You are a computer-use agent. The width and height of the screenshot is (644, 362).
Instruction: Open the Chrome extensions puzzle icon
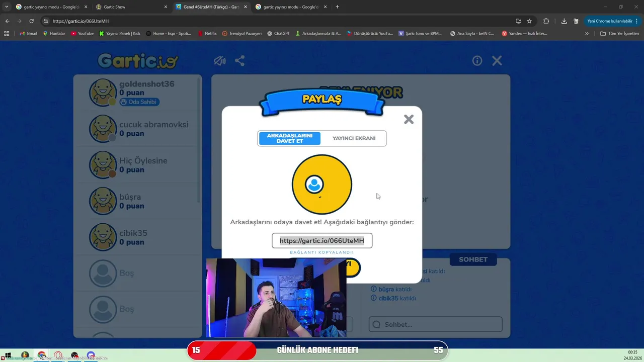coord(546,21)
